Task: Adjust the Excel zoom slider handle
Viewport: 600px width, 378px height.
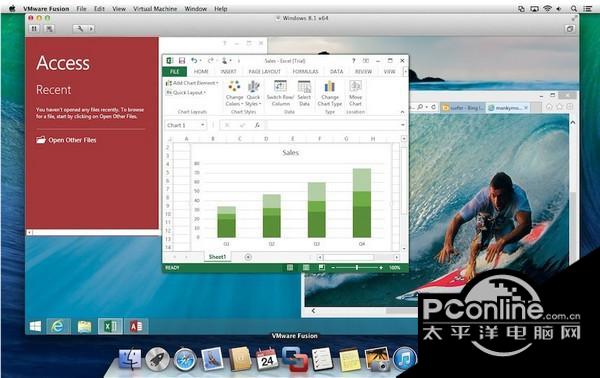Action: (357, 267)
